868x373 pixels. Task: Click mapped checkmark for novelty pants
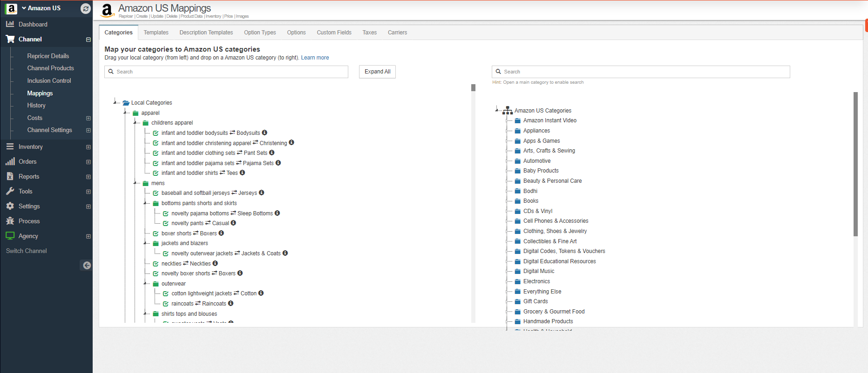point(166,223)
